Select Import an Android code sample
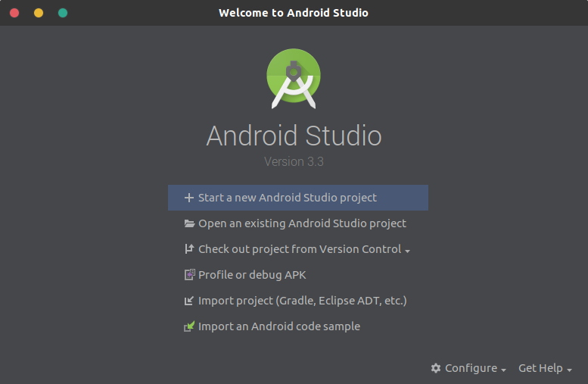588x384 pixels. point(279,326)
